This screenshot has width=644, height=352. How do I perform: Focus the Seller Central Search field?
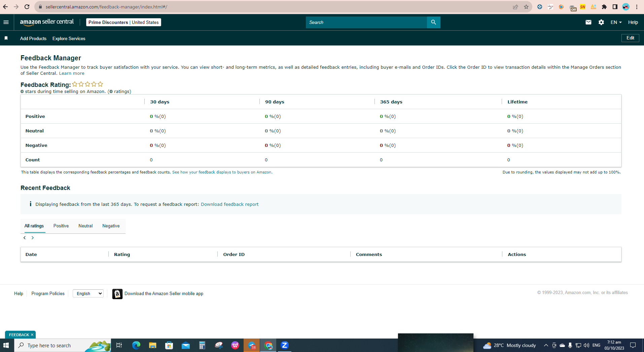click(x=366, y=22)
